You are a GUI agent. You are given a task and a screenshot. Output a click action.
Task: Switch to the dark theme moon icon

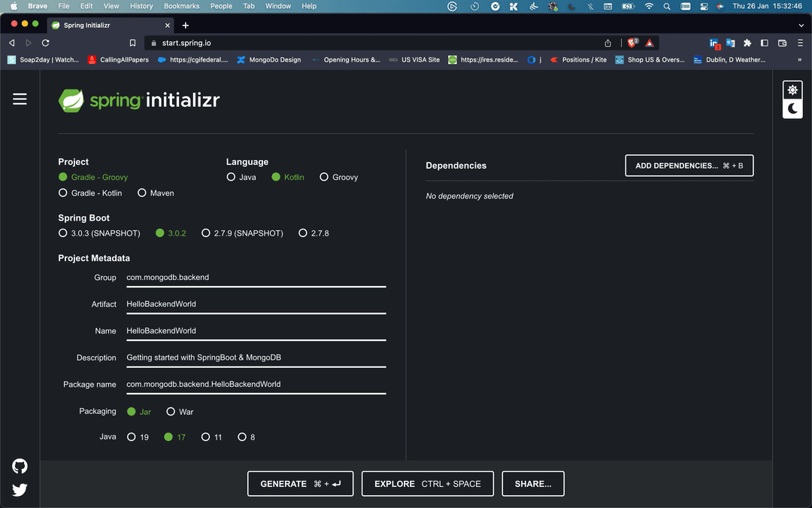tap(792, 109)
